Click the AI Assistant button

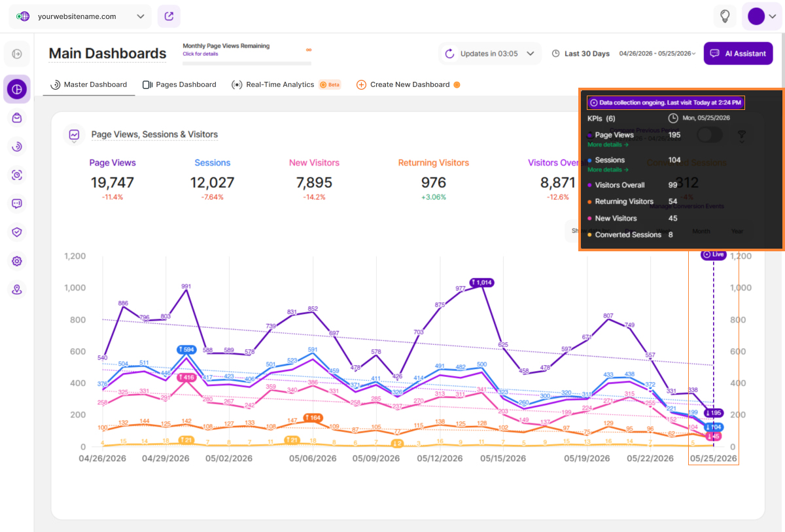pyautogui.click(x=738, y=54)
